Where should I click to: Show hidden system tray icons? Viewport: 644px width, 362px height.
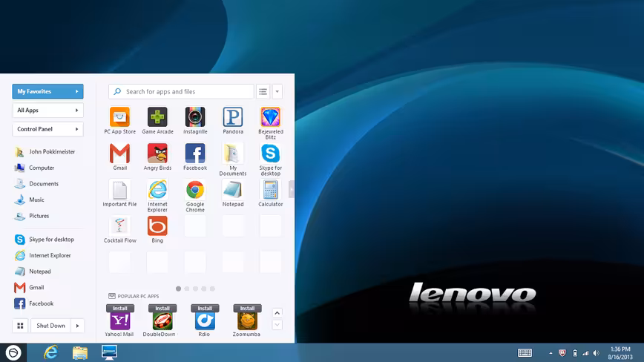(551, 353)
